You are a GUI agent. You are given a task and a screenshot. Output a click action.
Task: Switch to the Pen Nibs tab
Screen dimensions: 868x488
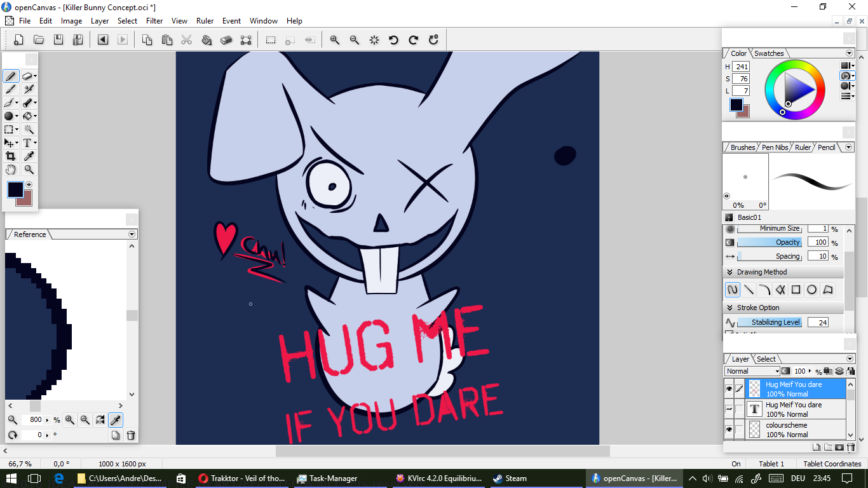pyautogui.click(x=775, y=147)
